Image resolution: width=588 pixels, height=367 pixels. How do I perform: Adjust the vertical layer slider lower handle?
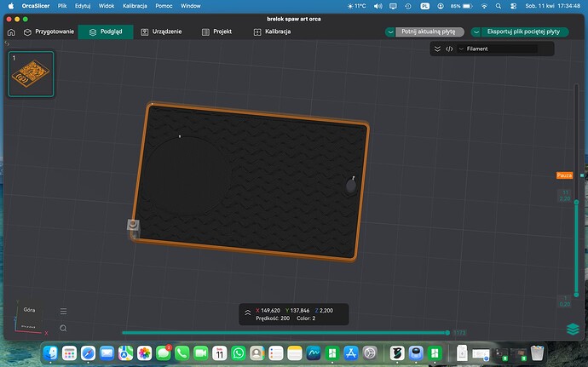coord(576,295)
